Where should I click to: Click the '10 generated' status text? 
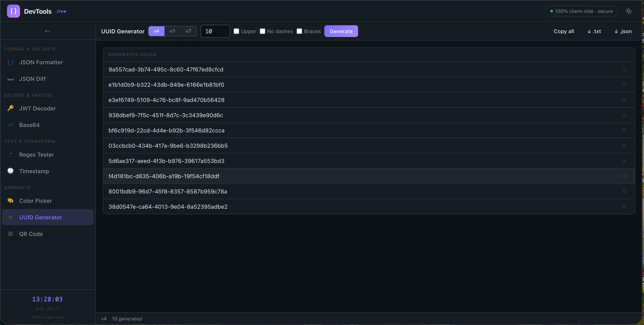[127, 318]
